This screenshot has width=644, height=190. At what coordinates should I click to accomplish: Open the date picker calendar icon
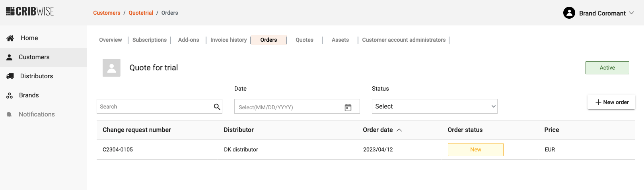348,107
